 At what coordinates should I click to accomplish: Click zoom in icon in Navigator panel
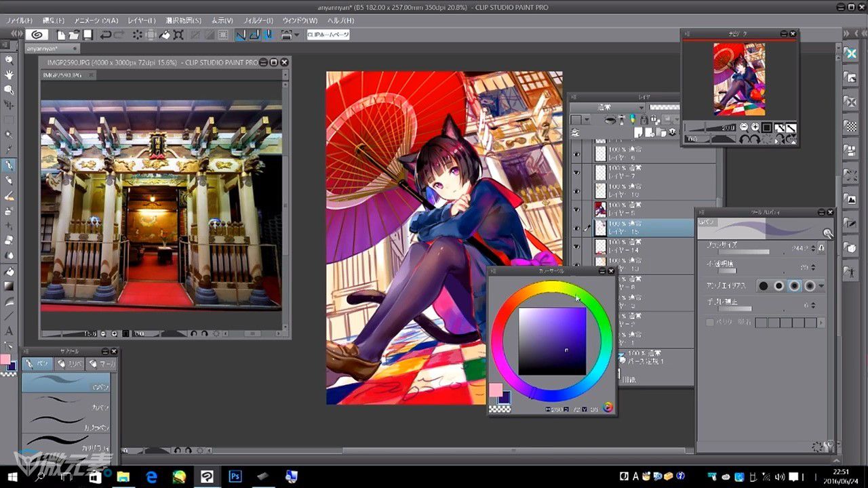(x=755, y=127)
